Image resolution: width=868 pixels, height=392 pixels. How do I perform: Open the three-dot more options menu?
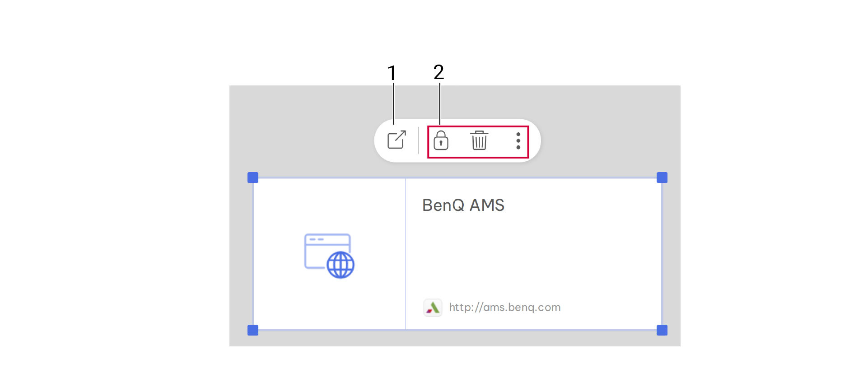tap(518, 141)
